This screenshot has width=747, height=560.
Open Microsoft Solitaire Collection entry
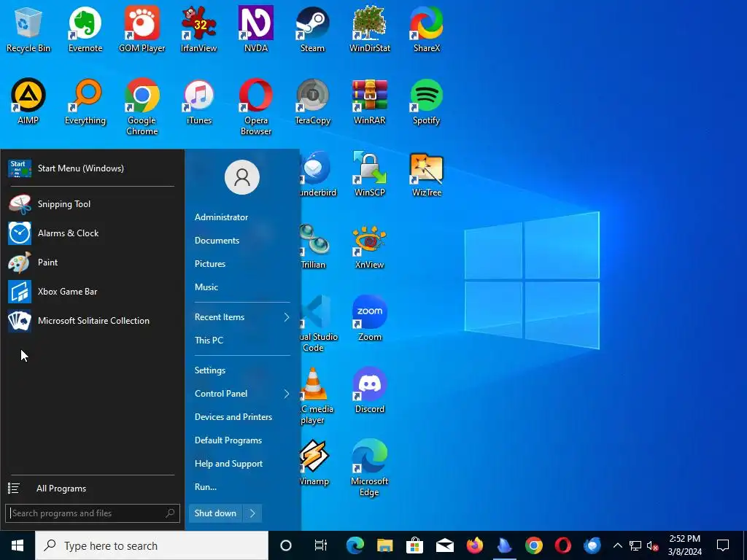point(93,321)
